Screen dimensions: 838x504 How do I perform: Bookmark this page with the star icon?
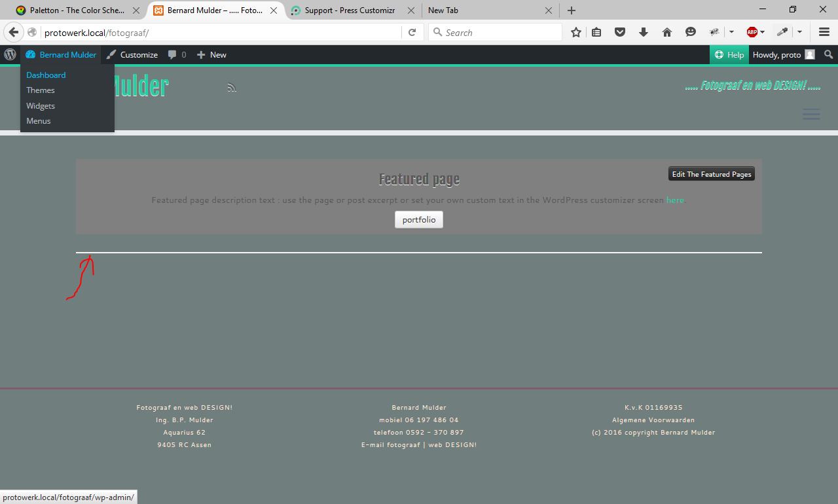click(x=575, y=32)
